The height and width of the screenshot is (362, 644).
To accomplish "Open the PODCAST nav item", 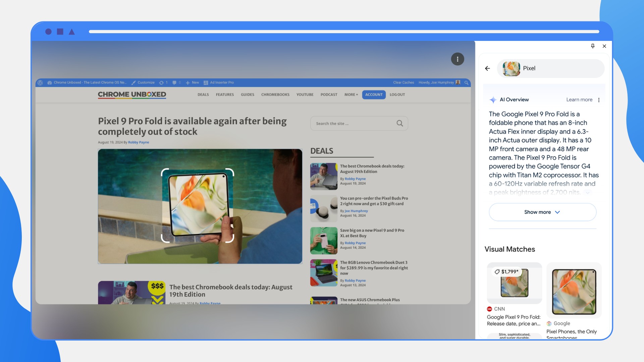I will 329,95.
